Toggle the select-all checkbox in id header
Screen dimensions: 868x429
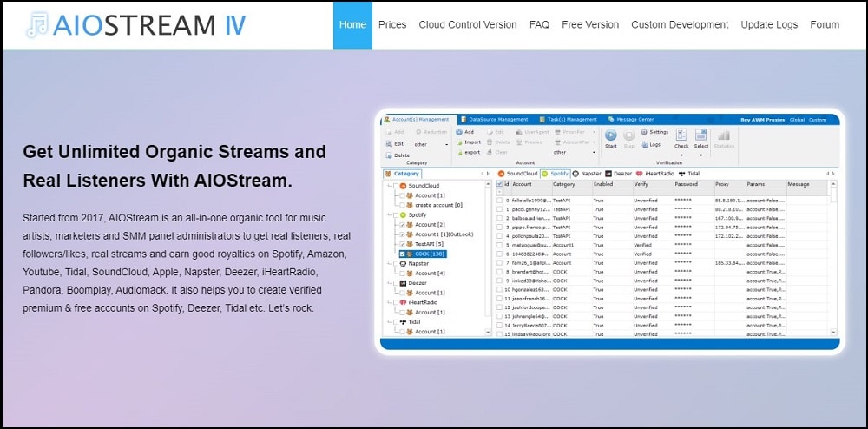click(499, 184)
